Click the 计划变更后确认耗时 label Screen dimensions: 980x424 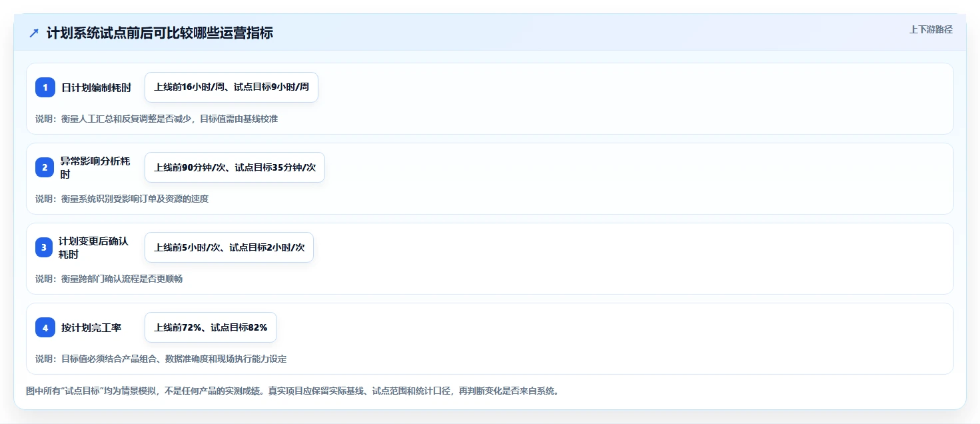coord(93,247)
